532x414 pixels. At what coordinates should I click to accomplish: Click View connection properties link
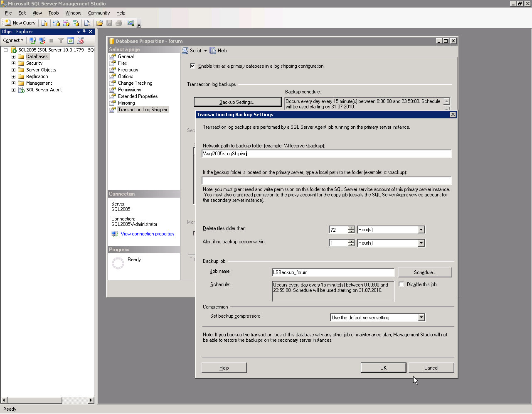click(148, 234)
